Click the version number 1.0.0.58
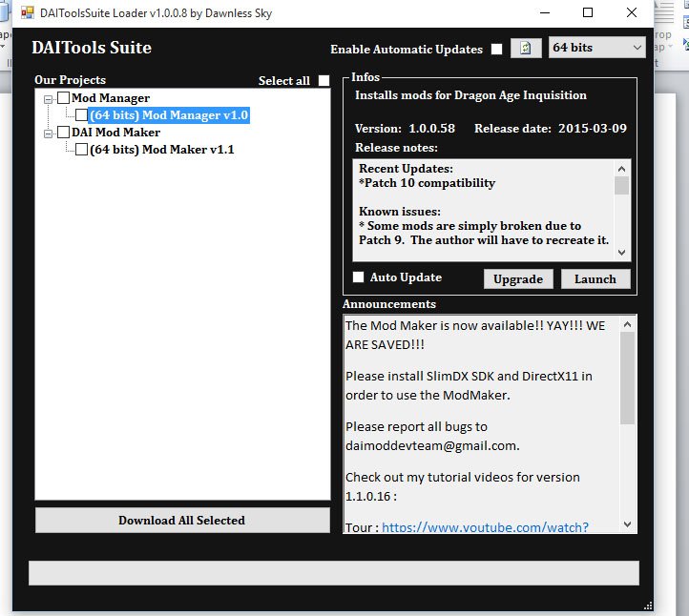 [x=432, y=128]
